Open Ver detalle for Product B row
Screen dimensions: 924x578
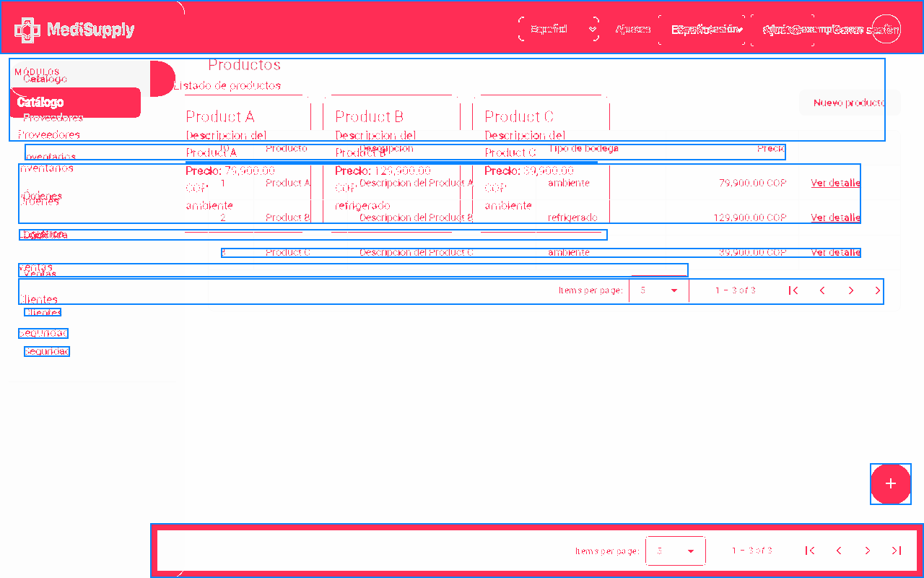point(835,217)
